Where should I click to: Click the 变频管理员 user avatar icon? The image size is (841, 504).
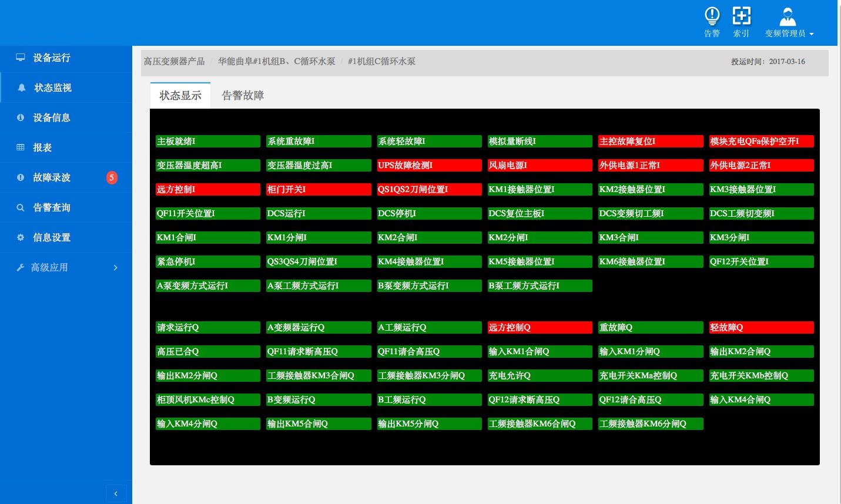788,16
